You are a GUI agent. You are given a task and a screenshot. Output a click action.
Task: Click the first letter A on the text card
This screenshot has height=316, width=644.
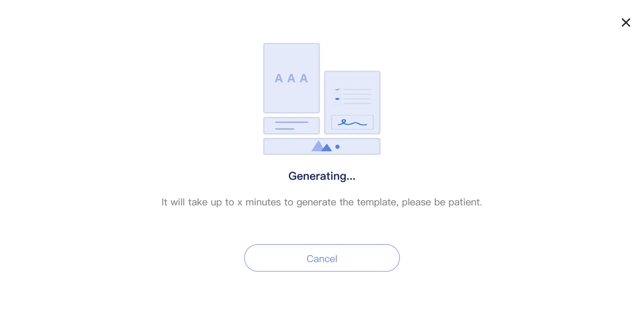pyautogui.click(x=279, y=78)
